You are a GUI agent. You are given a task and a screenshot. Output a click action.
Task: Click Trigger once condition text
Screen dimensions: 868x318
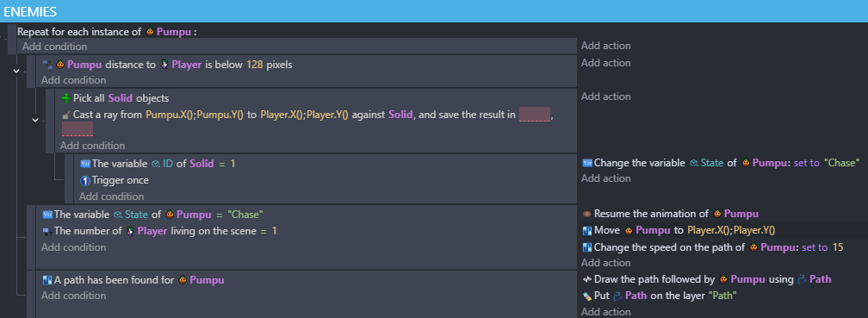pos(121,181)
